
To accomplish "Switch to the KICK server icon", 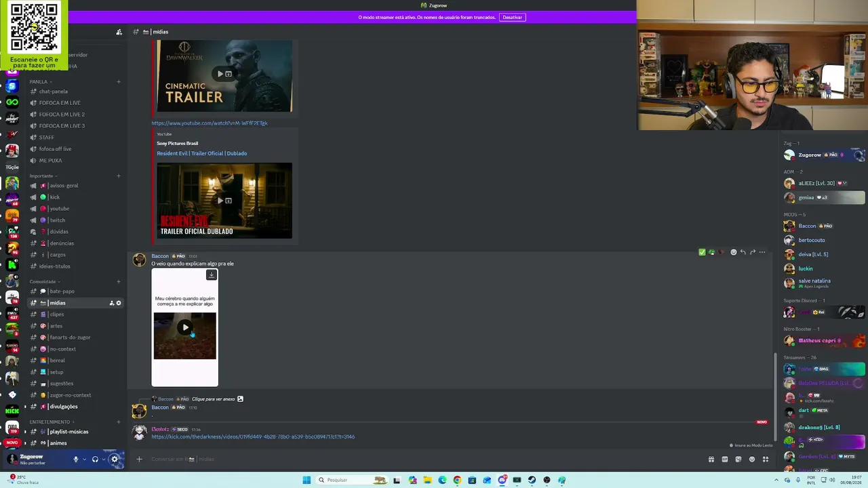I will pos(12,411).
